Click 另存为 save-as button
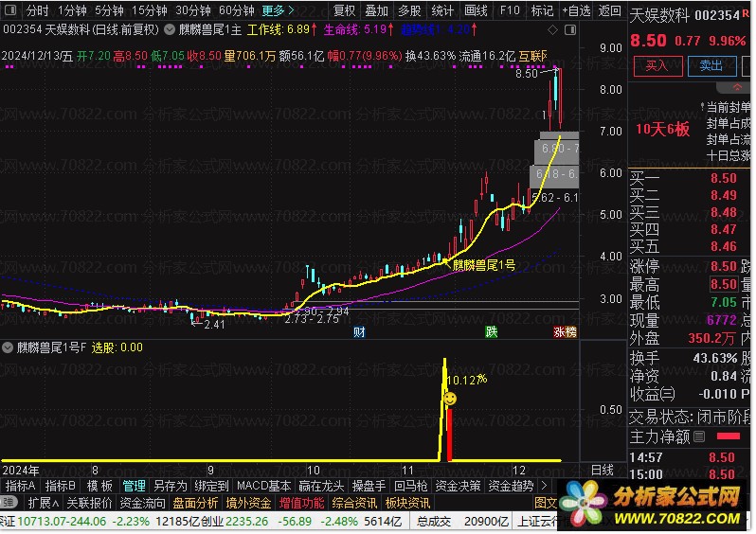This screenshot has height=534, width=756. (x=170, y=486)
